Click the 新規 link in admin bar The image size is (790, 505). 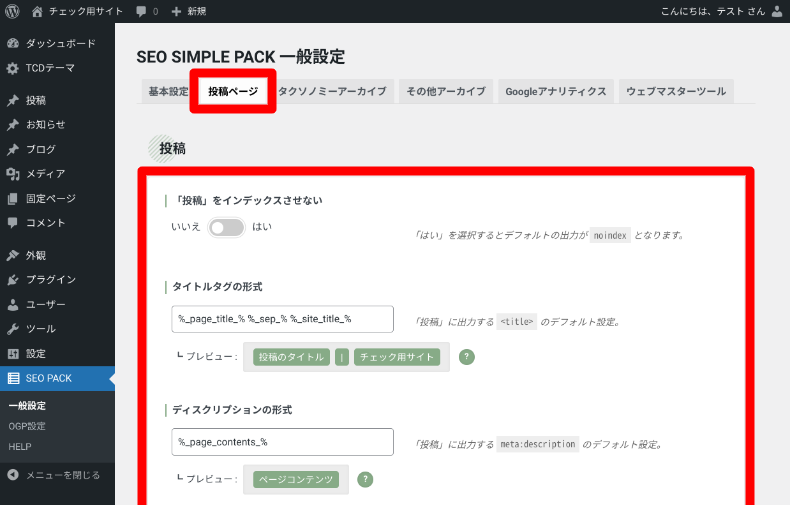(196, 12)
